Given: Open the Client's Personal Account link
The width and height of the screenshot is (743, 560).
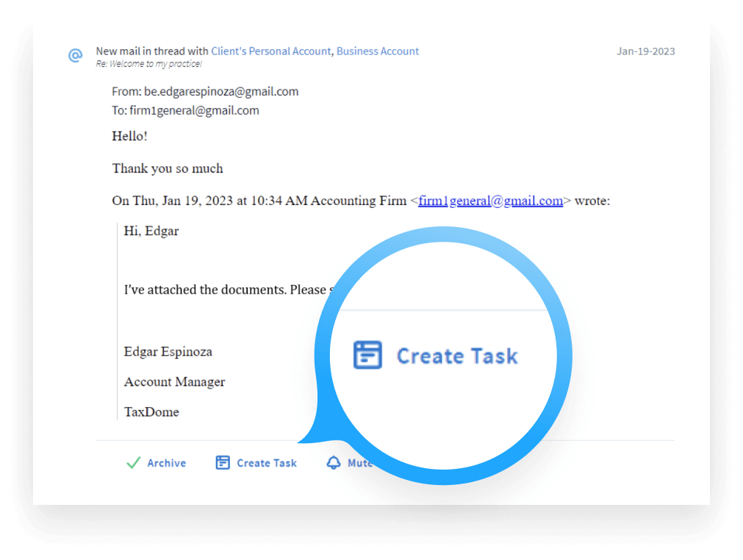Looking at the screenshot, I should [x=270, y=51].
